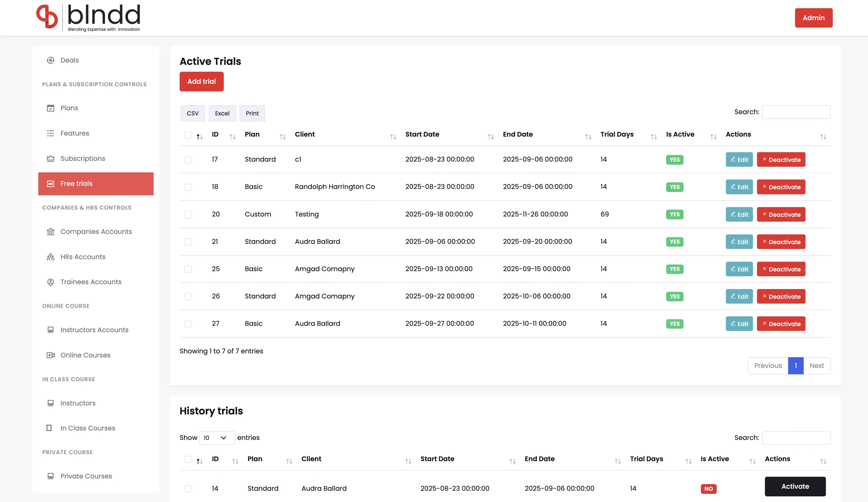
Task: Export the table to Excel
Action: (222, 113)
